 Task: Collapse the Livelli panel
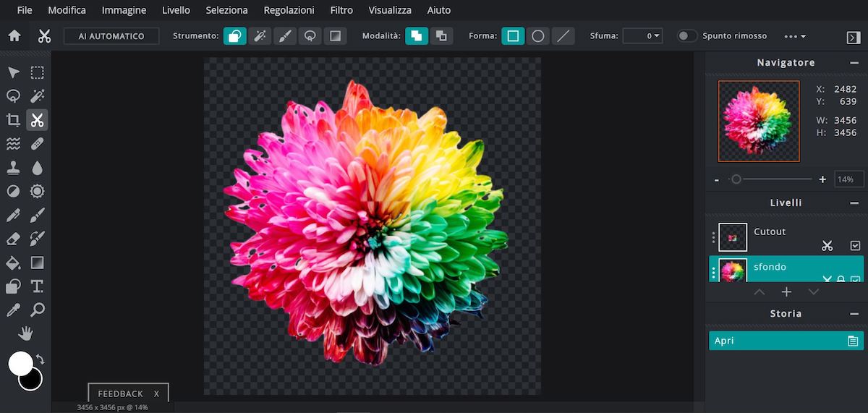854,203
